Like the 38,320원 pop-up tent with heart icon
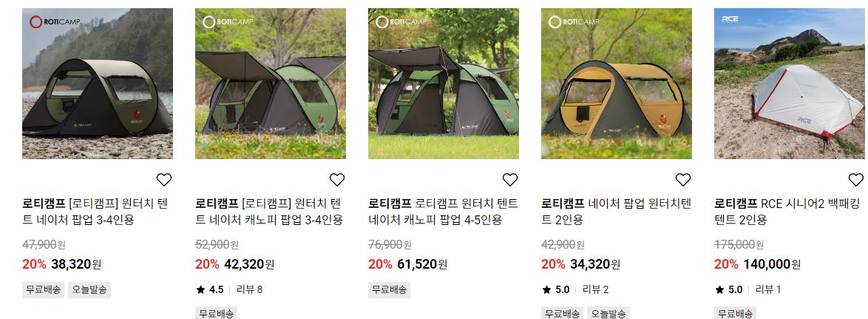868x319 pixels. (x=164, y=179)
